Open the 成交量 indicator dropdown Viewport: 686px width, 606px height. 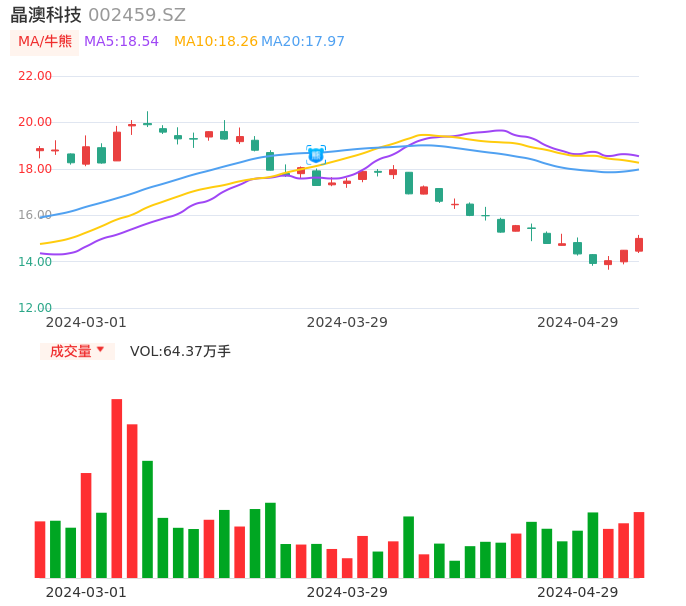pyautogui.click(x=77, y=351)
